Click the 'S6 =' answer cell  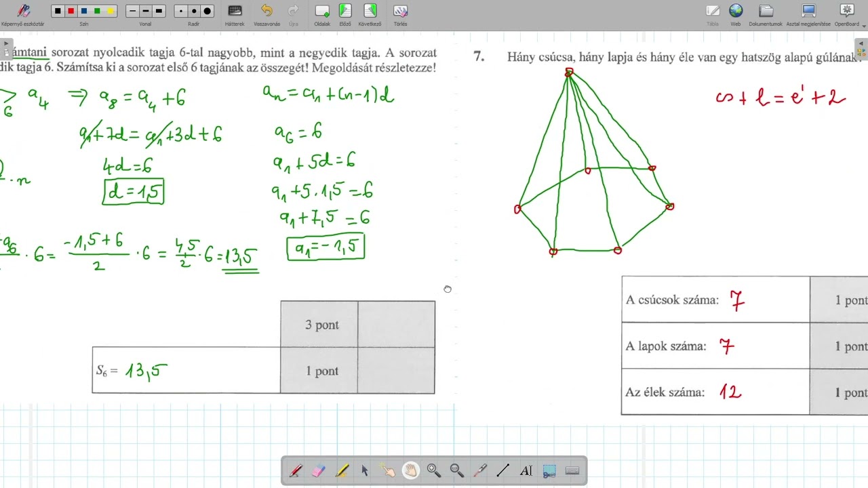pos(186,371)
